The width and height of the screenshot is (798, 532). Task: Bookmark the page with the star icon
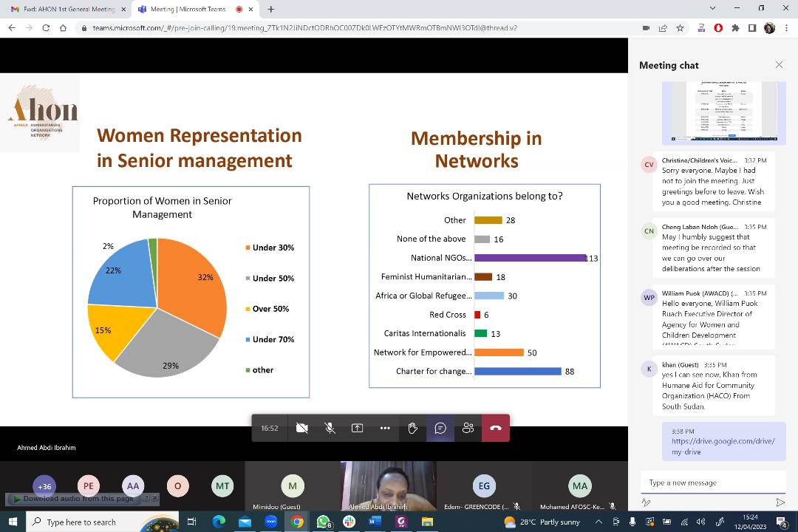tap(680, 27)
